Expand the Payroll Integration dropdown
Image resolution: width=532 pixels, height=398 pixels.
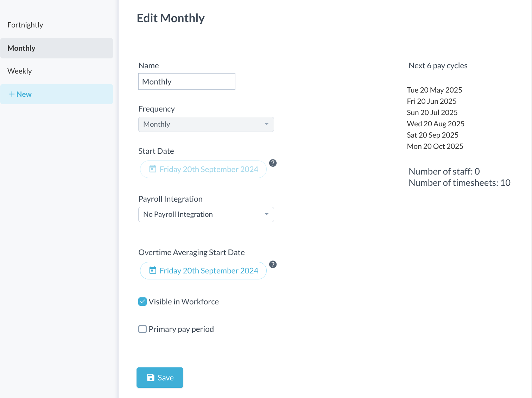tap(206, 214)
